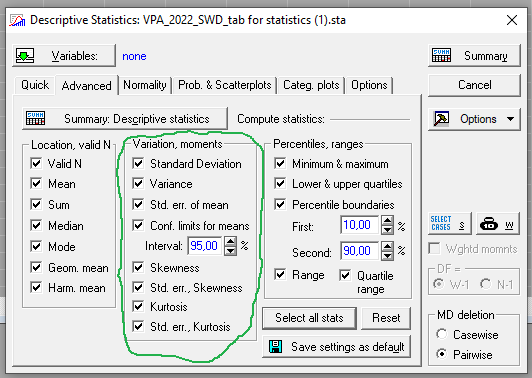Image resolution: width=532 pixels, height=378 pixels.
Task: Click the Reset button
Action: 386,318
